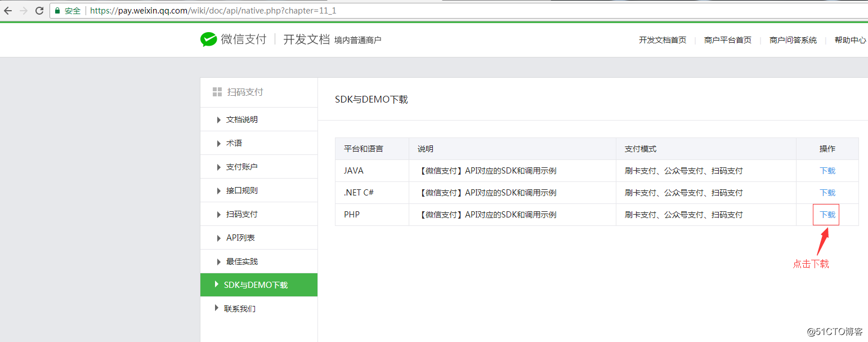Click the SDK与DEMO下载 page title
Screen dimensions: 868x342
pyautogui.click(x=372, y=99)
